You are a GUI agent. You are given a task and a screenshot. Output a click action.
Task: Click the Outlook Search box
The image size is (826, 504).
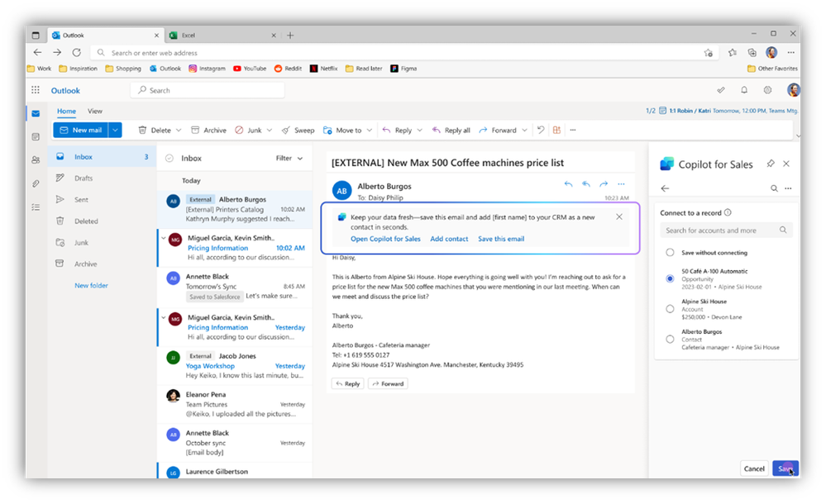(208, 90)
